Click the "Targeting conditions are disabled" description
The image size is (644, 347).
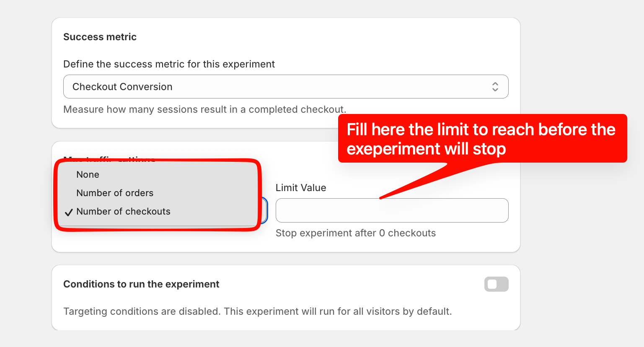point(257,311)
